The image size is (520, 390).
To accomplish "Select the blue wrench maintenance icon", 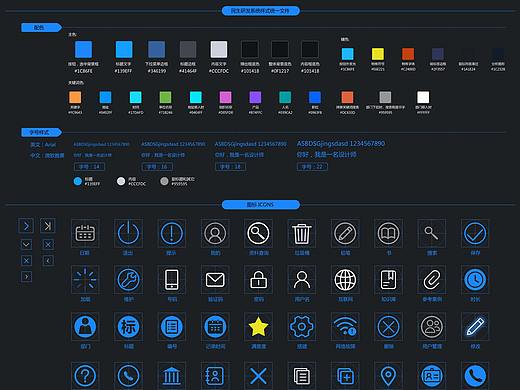I will 128,280.
